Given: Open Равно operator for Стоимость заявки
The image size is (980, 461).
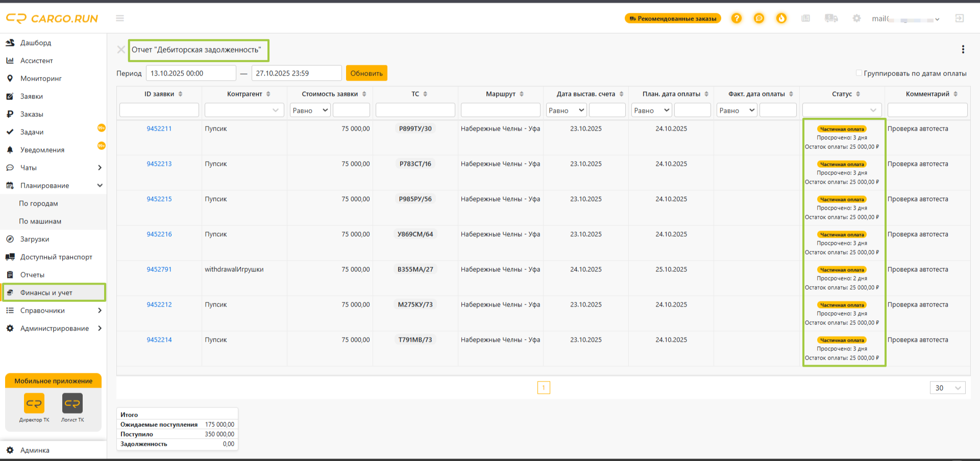Looking at the screenshot, I should coord(310,110).
